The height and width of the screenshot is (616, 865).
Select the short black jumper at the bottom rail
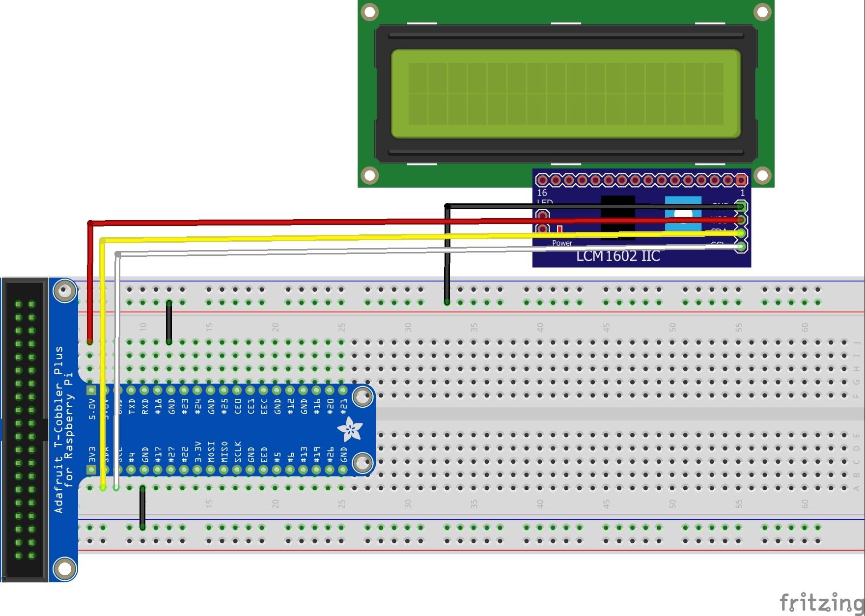(x=142, y=507)
